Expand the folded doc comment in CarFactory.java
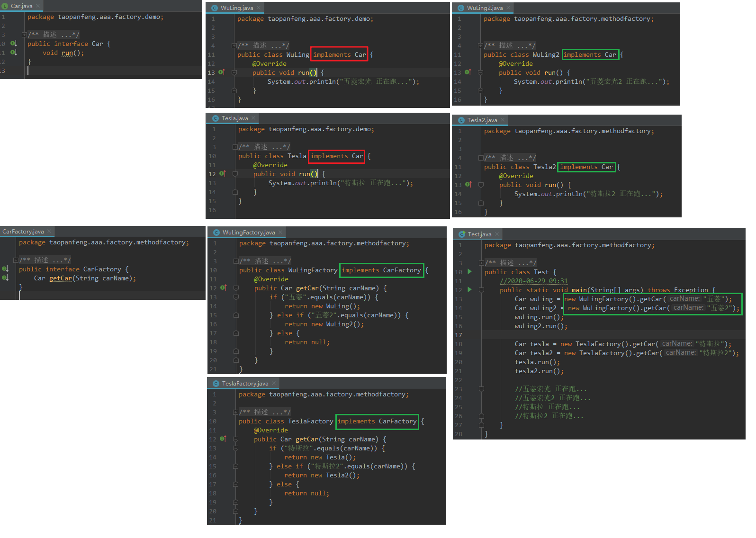The width and height of the screenshot is (756, 538). tap(16, 260)
